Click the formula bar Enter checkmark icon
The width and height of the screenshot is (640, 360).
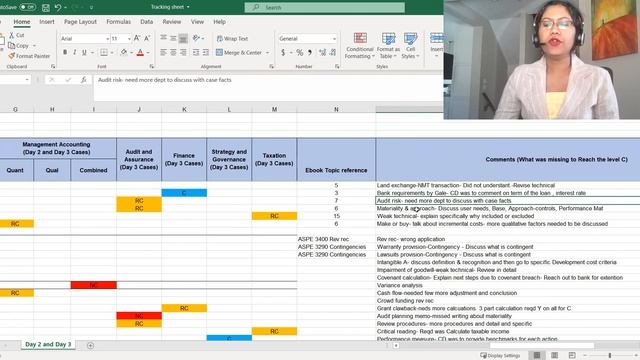tap(68, 80)
